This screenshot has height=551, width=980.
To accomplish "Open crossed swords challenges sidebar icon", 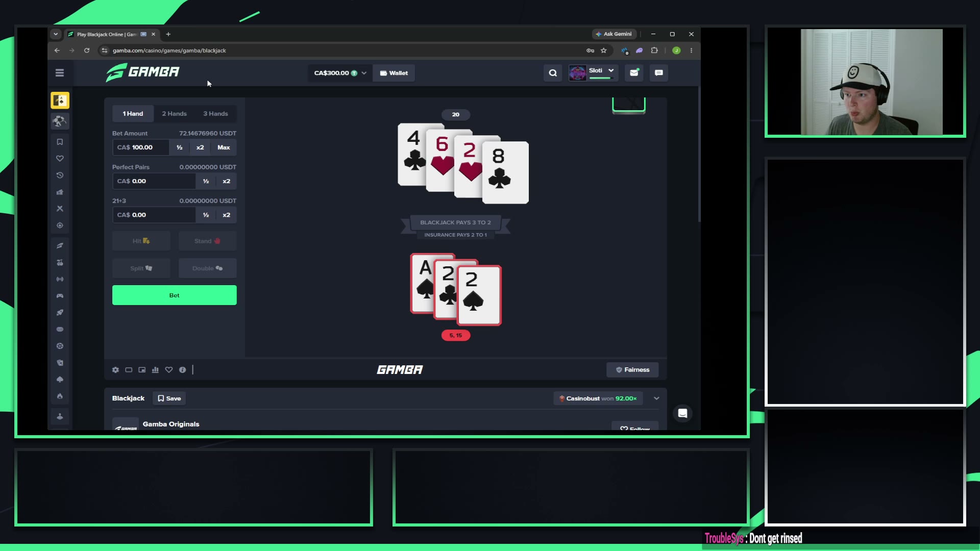I will coord(60,209).
